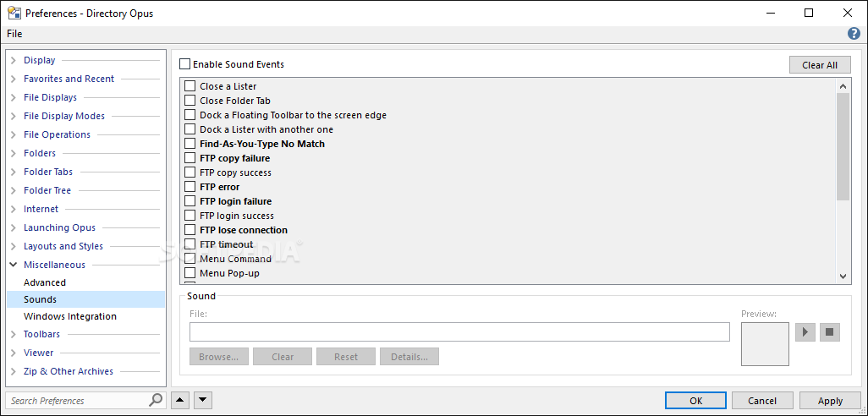Image resolution: width=868 pixels, height=416 pixels.
Task: Expand the Folders category
Action: point(14,153)
